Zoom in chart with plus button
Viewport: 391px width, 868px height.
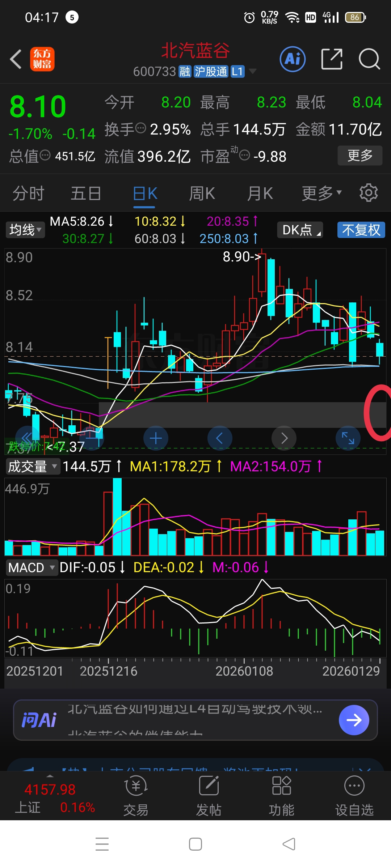point(156,438)
